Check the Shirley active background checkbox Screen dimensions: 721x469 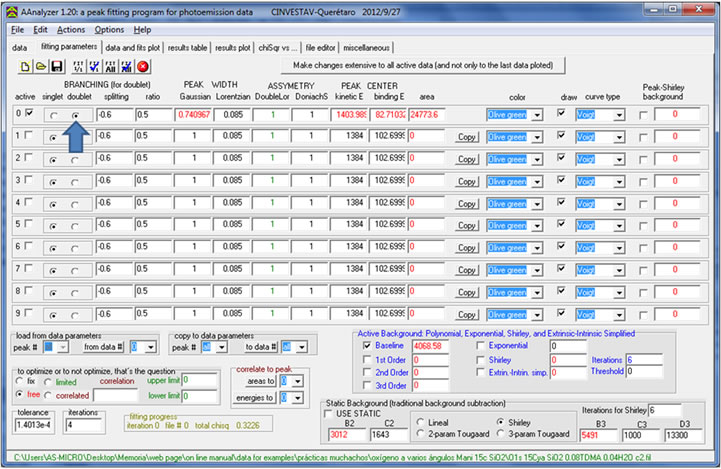click(480, 359)
